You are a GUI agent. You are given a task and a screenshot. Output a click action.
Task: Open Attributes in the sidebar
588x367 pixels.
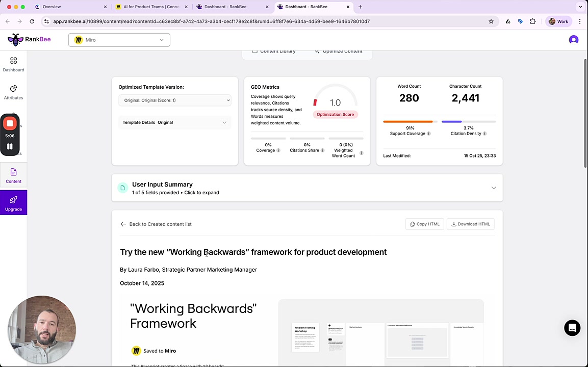(x=13, y=92)
